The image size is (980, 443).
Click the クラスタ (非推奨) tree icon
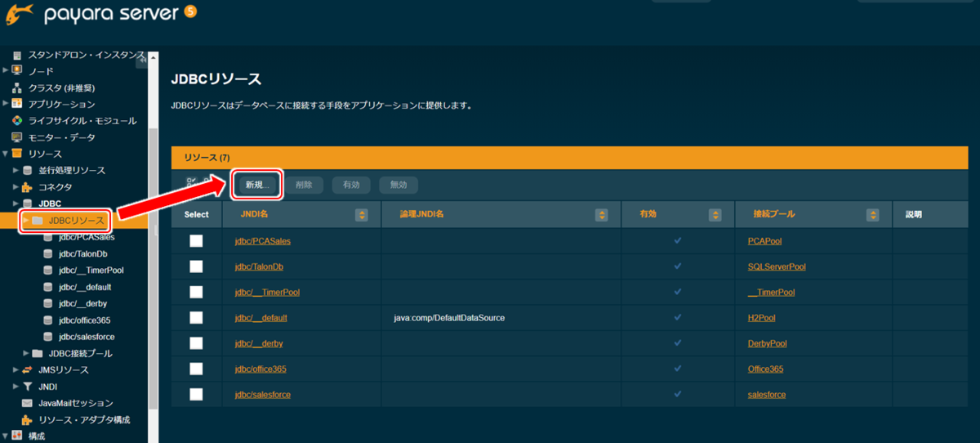point(17,87)
